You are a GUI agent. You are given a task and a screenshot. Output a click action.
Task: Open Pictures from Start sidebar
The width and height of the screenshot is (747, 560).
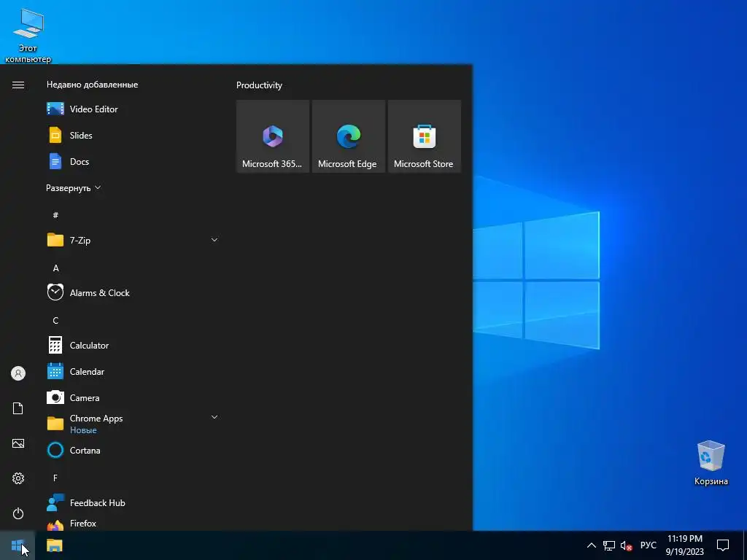coord(18,443)
